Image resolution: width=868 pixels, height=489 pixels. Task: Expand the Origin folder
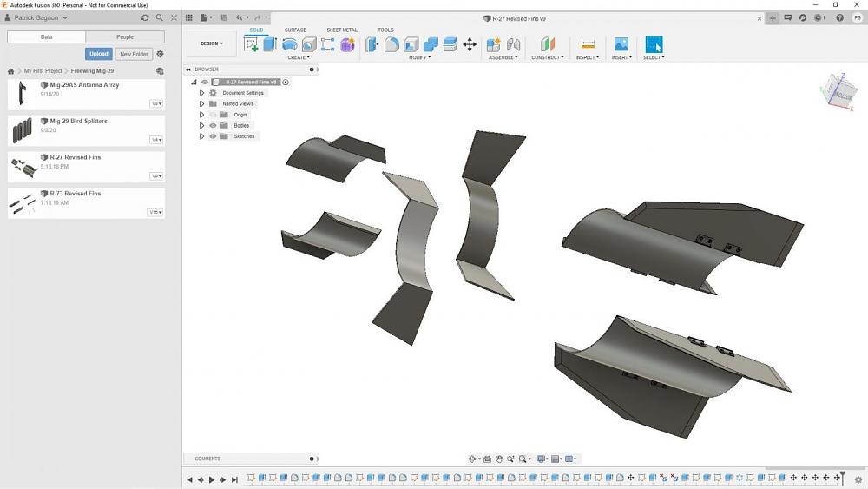pos(201,115)
